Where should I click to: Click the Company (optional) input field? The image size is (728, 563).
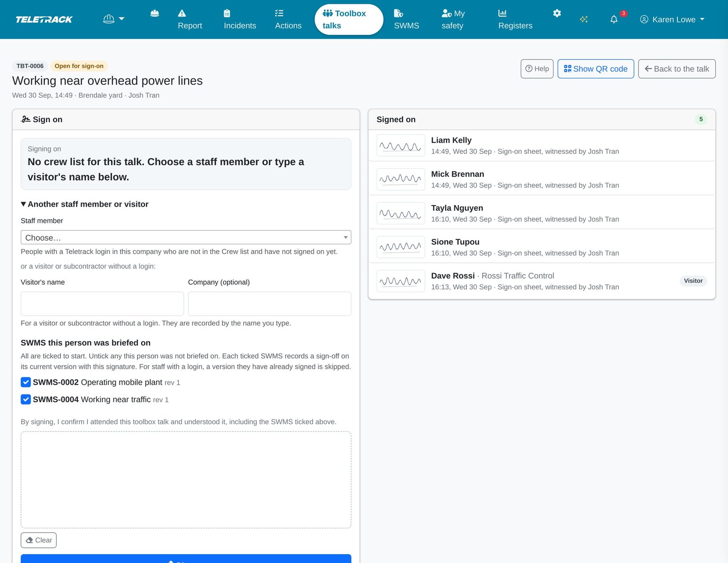click(x=270, y=304)
